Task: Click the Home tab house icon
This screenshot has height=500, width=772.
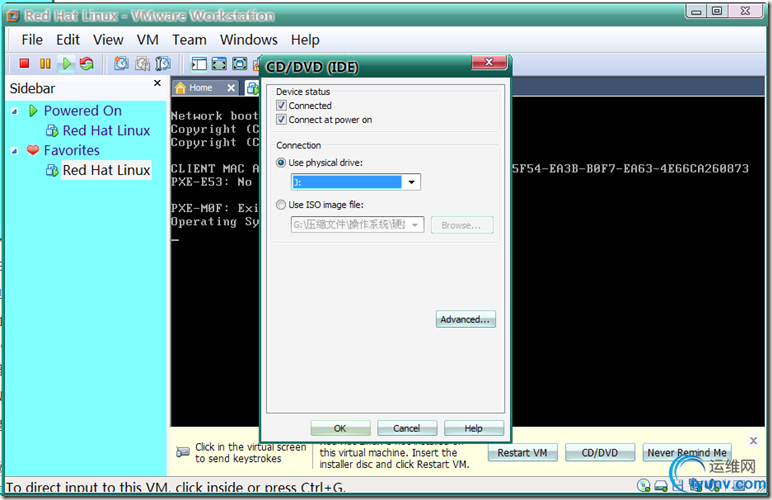Action: coord(181,88)
